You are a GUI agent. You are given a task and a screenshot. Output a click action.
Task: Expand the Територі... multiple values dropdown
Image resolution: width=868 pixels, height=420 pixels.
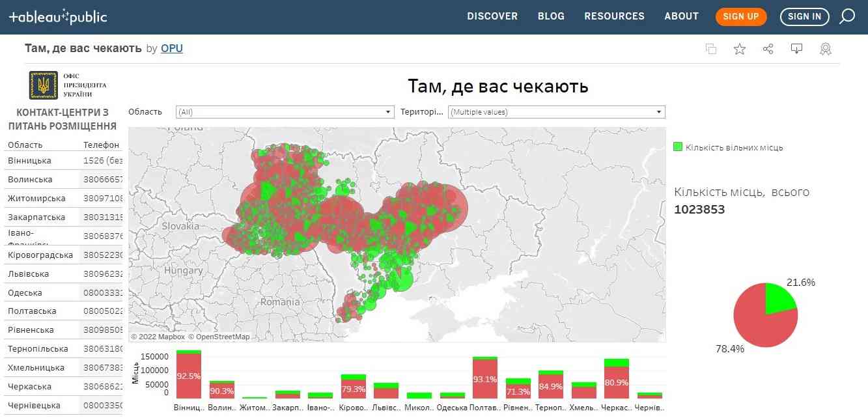[557, 112]
